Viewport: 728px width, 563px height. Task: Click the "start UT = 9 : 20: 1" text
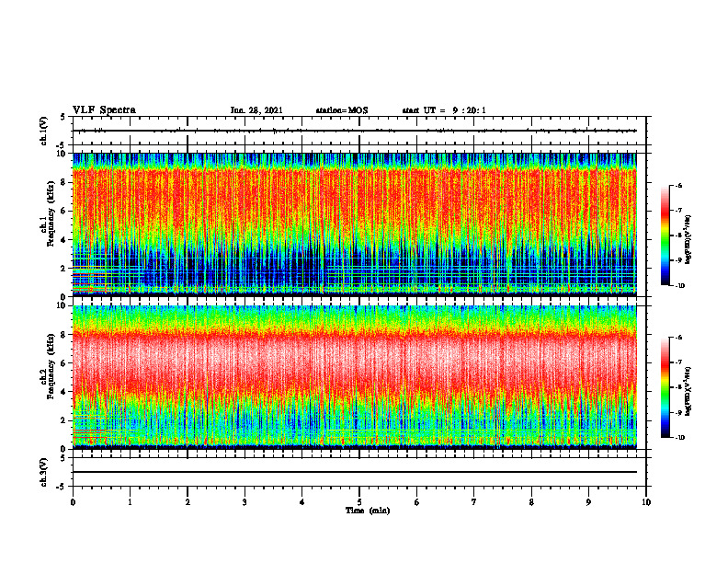coord(444,110)
